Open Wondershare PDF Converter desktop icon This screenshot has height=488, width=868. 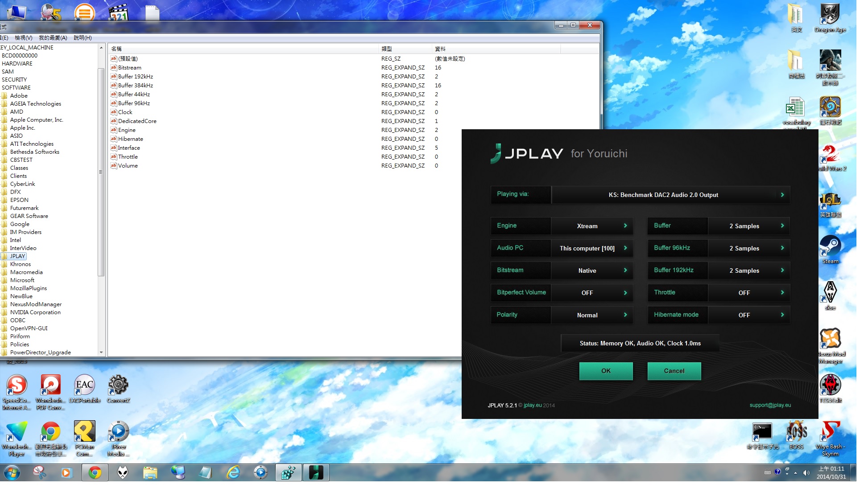coord(50,391)
